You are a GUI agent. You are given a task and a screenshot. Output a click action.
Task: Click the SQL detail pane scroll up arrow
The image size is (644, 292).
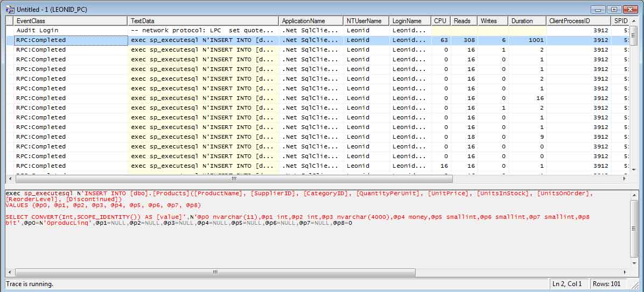[633, 194]
